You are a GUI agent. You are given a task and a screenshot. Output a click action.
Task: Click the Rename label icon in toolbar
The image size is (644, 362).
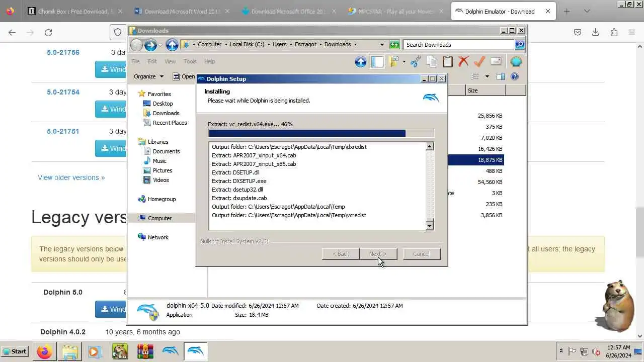click(x=496, y=61)
